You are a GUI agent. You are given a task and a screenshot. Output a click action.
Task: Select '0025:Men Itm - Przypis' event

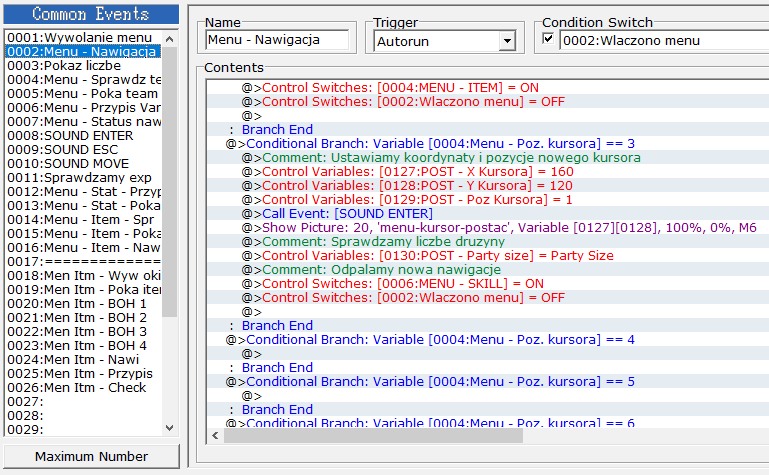pyautogui.click(x=82, y=374)
